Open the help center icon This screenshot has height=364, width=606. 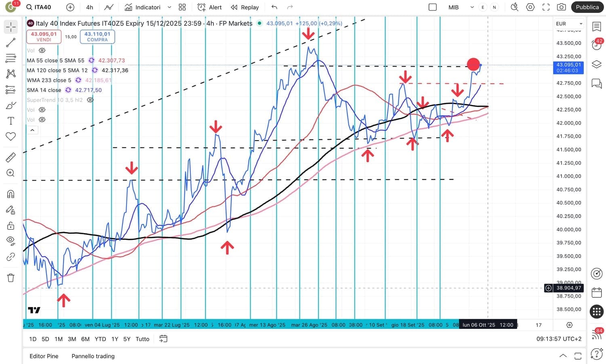coord(597,354)
